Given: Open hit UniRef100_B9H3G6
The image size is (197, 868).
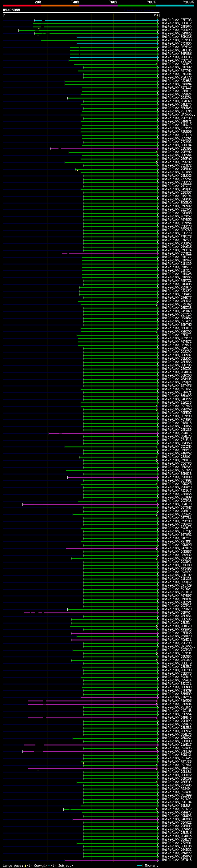Looking at the screenshot, I should click(x=176, y=37).
